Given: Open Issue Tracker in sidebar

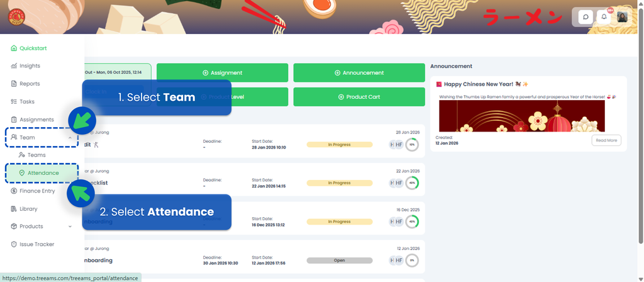Looking at the screenshot, I should 36,244.
